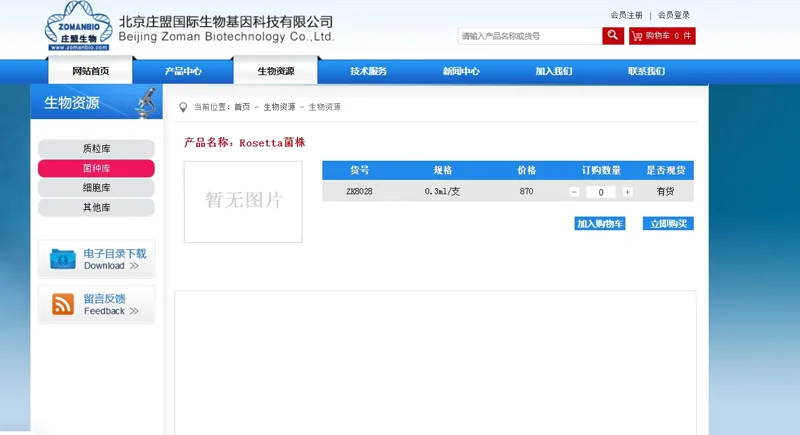Click the 暂无图片 product image placeholder
Image resolution: width=800 pixels, height=435 pixels.
[x=243, y=202]
